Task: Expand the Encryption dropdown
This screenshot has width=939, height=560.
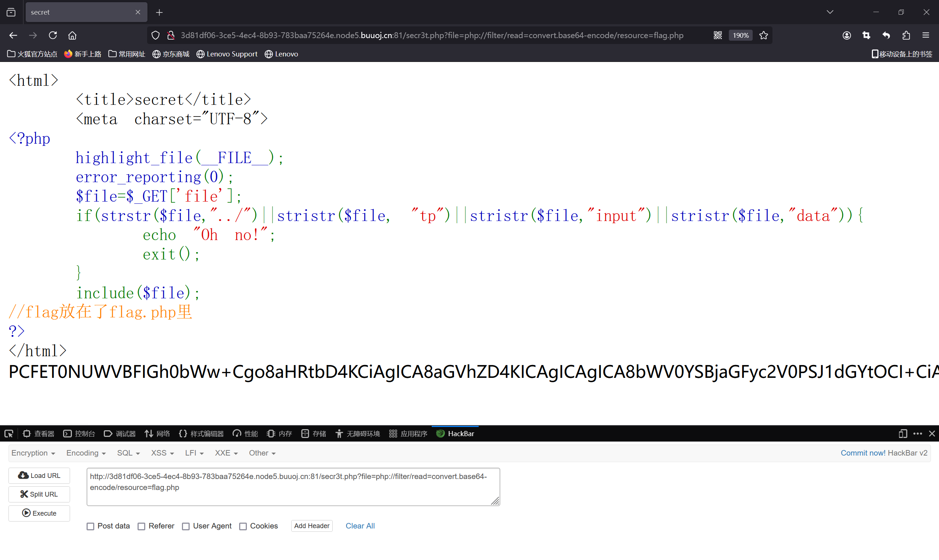Action: pos(33,453)
